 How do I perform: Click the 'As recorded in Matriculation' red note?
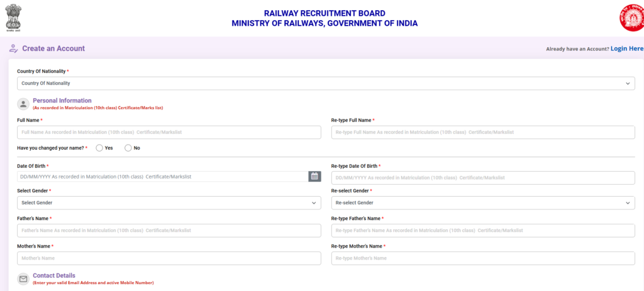click(x=98, y=108)
